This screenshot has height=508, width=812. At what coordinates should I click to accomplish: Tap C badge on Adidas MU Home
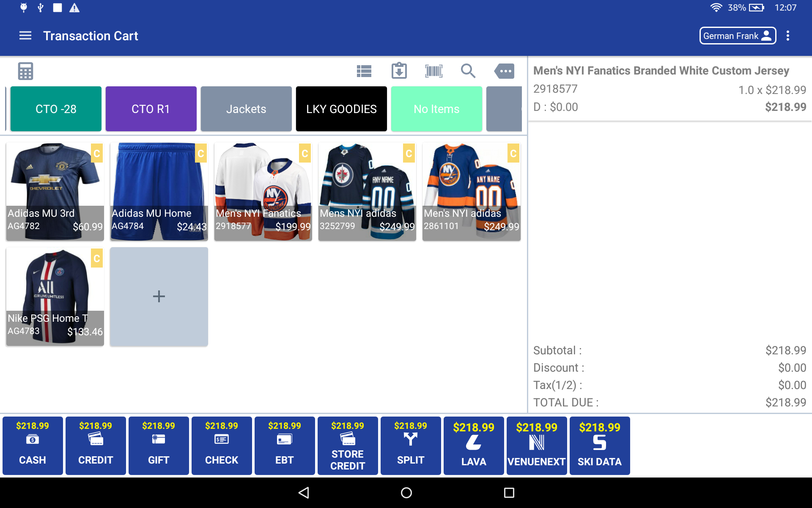pyautogui.click(x=201, y=153)
